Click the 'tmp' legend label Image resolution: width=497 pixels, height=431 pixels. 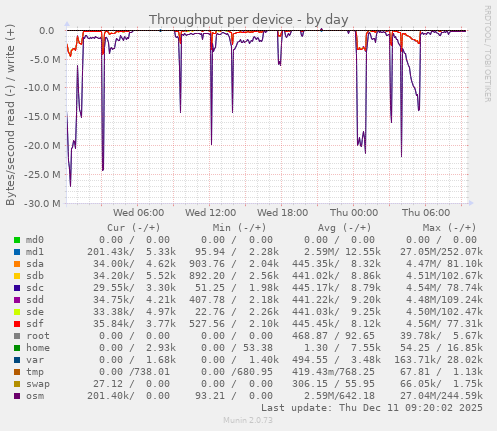(x=35, y=372)
